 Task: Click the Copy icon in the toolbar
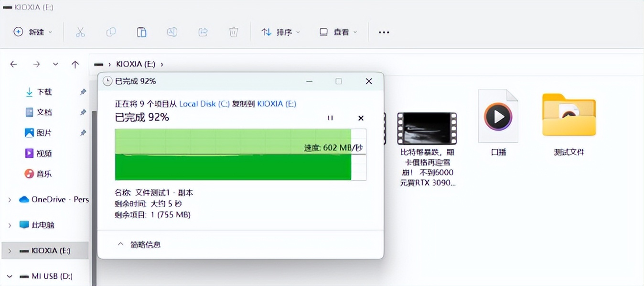pyautogui.click(x=111, y=32)
